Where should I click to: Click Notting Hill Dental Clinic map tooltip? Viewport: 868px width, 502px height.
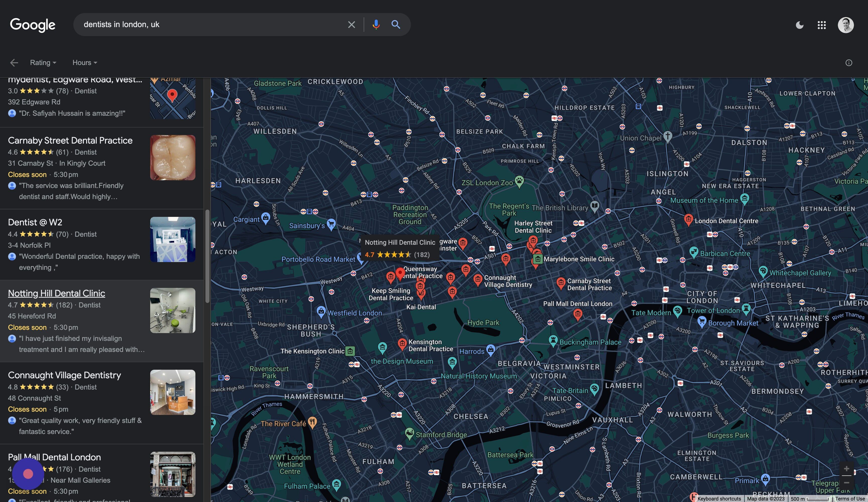pos(400,248)
